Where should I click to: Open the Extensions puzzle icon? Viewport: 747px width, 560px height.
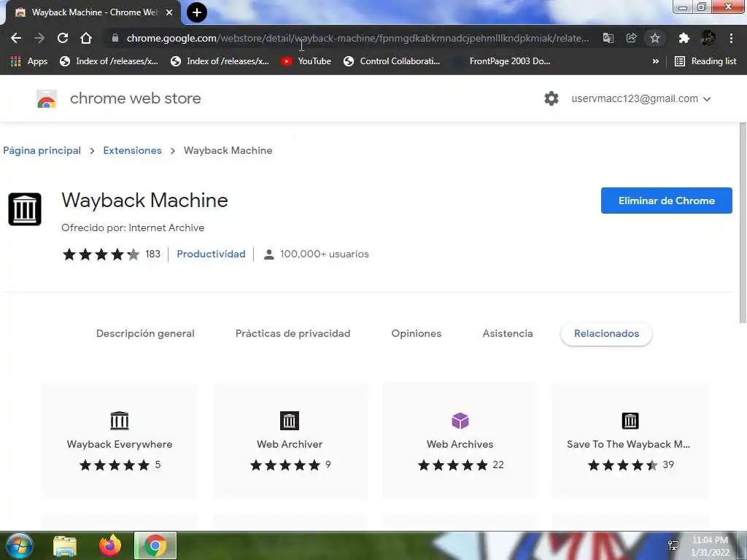[684, 38]
